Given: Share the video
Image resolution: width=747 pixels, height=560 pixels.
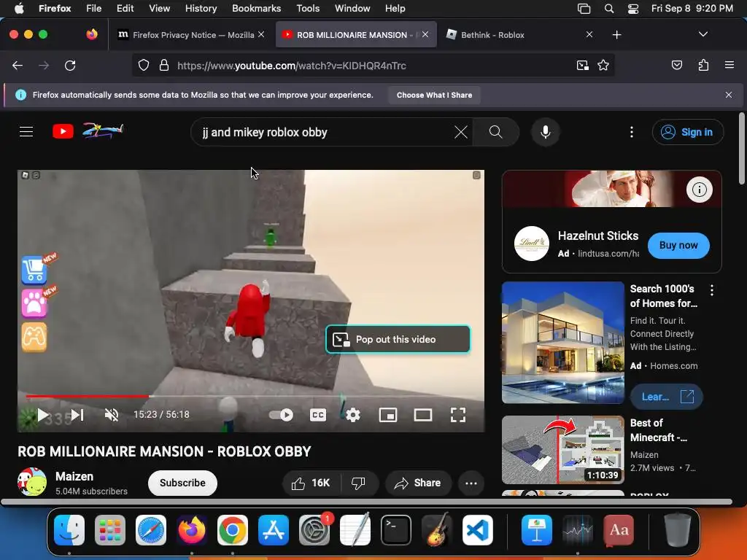Looking at the screenshot, I should [418, 483].
